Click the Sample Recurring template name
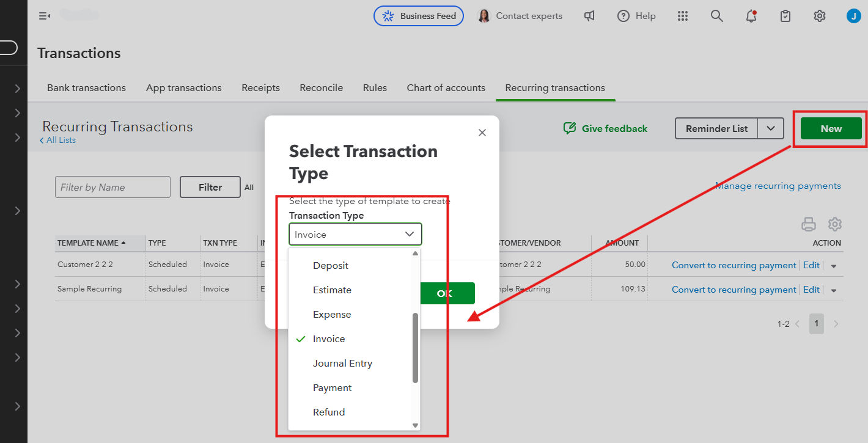 pos(89,289)
